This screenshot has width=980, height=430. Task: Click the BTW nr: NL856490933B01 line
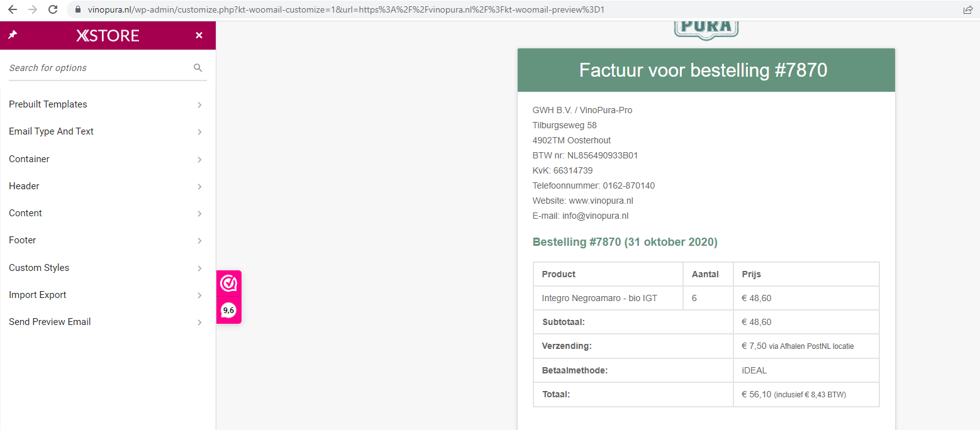[585, 155]
